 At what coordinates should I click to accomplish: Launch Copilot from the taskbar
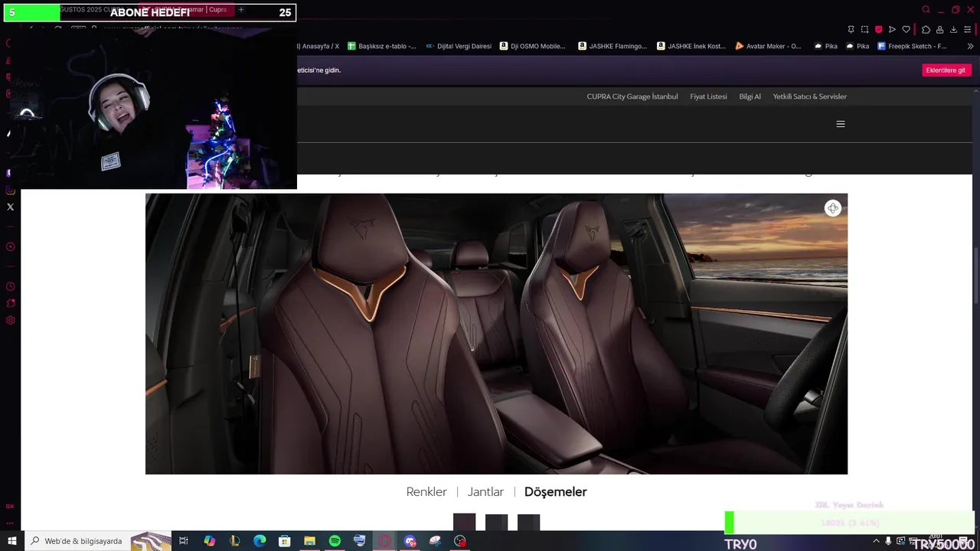point(209,541)
